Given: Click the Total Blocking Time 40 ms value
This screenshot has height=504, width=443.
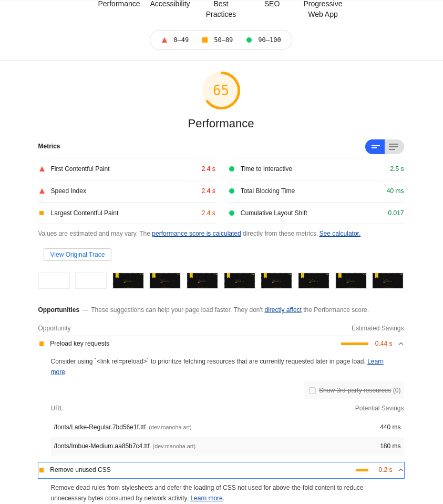Looking at the screenshot, I should [395, 191].
